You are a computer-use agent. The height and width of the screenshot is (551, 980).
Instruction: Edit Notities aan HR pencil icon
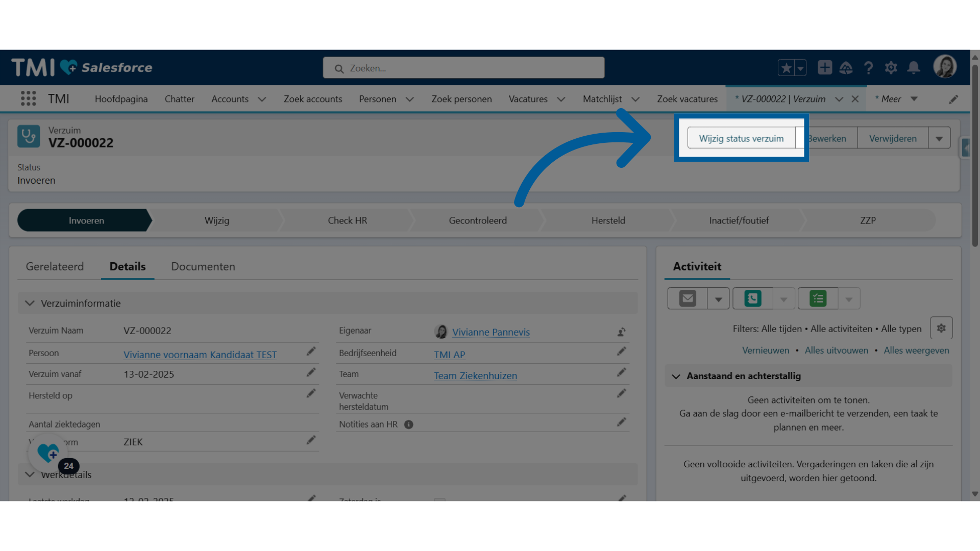(x=621, y=422)
